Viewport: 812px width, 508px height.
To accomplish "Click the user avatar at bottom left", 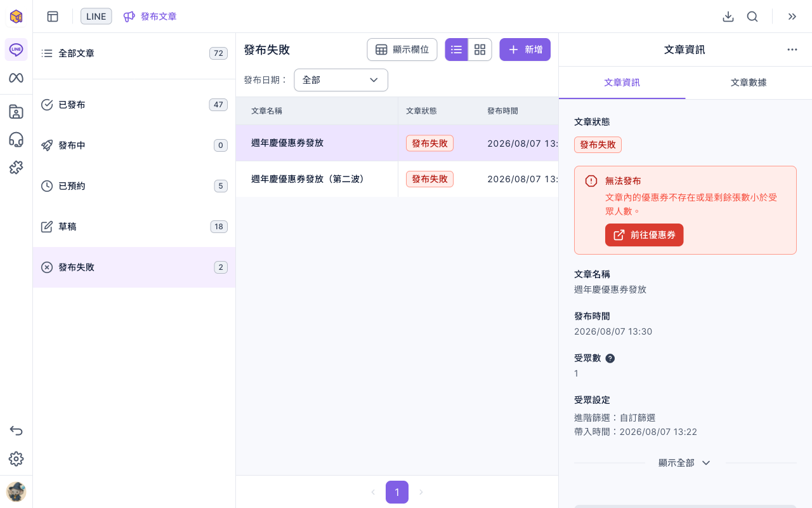I will coord(16,491).
